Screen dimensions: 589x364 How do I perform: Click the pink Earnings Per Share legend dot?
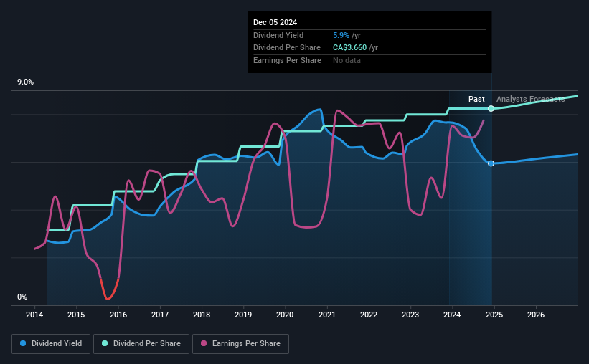pos(204,343)
